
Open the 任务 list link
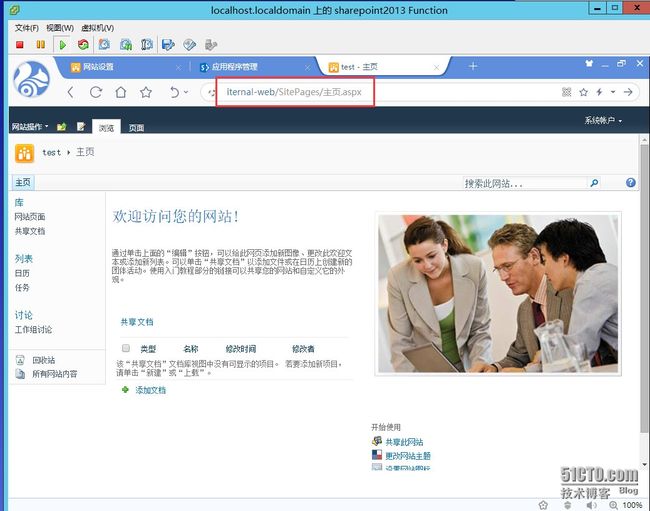coord(22,288)
